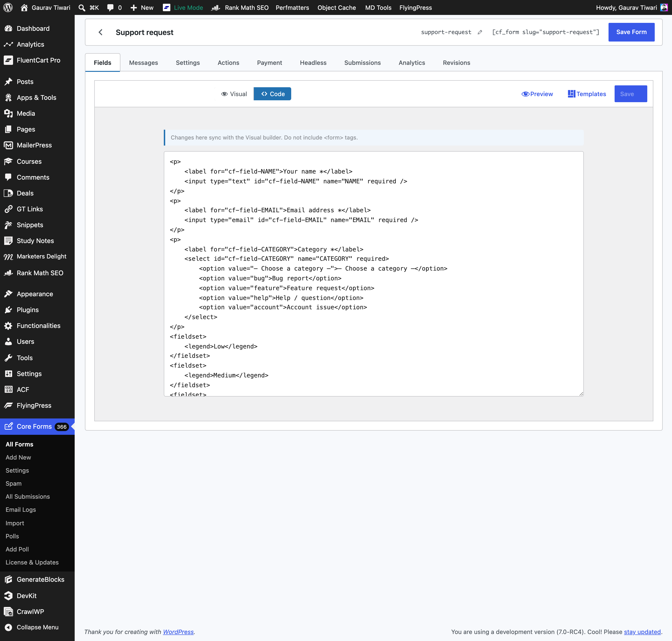Open the Import submenu item
This screenshot has width=672, height=641.
(15, 523)
